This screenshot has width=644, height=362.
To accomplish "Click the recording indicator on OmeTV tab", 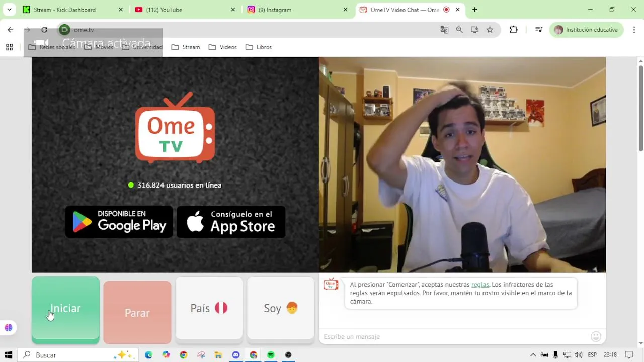I will pyautogui.click(x=446, y=10).
